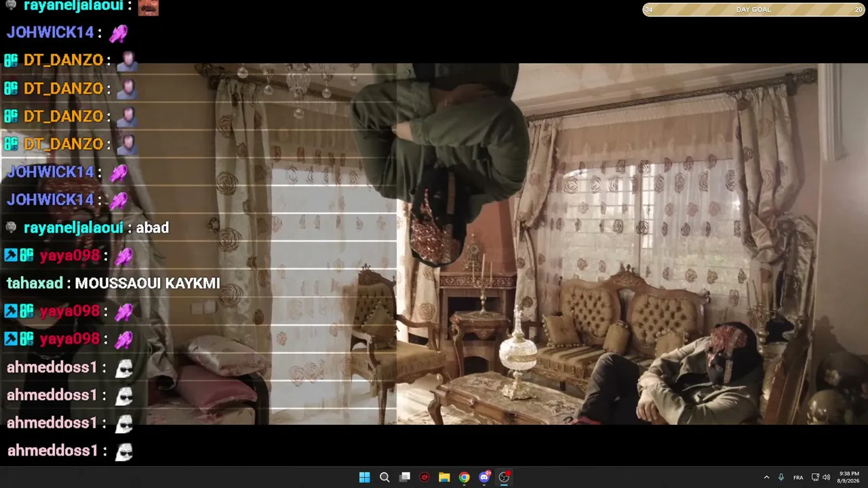Click the microphone icon in the system tray
Viewport: 868px width, 488px height.
781,477
